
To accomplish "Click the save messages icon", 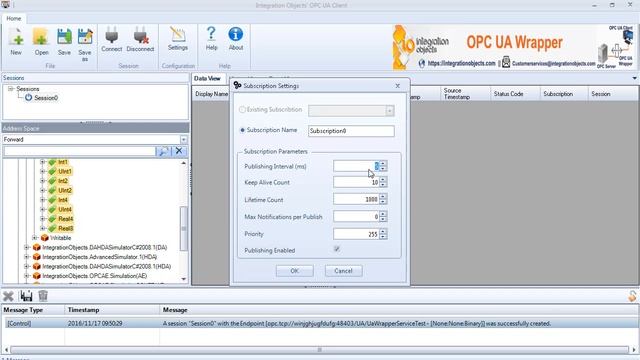I will (x=26, y=296).
